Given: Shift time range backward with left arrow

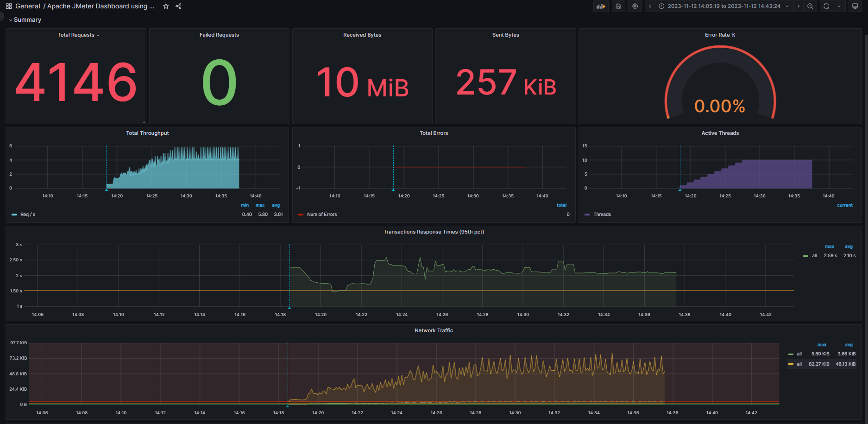Looking at the screenshot, I should click(x=650, y=6).
